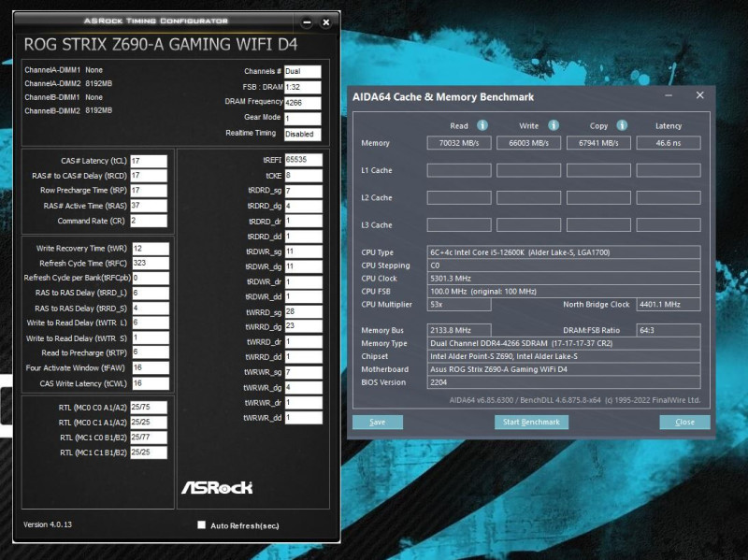This screenshot has width=748, height=560.
Task: Click the Start Benchmark button
Action: click(x=531, y=423)
